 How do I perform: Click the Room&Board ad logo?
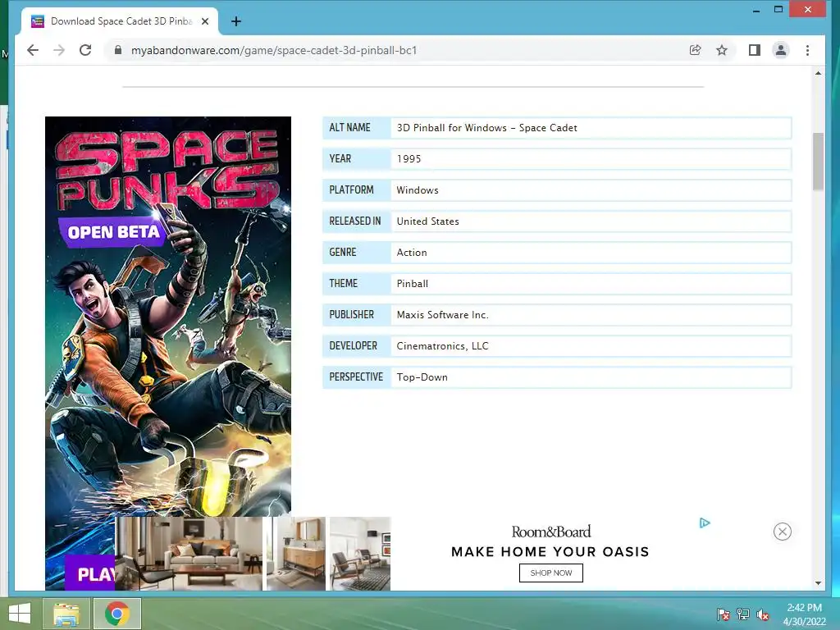550,532
